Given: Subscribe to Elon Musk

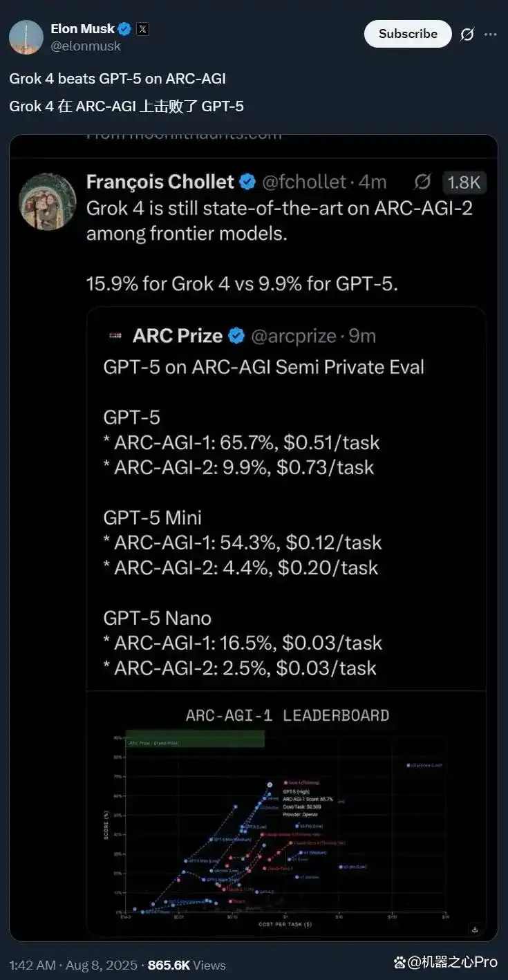Looking at the screenshot, I should click(x=408, y=34).
